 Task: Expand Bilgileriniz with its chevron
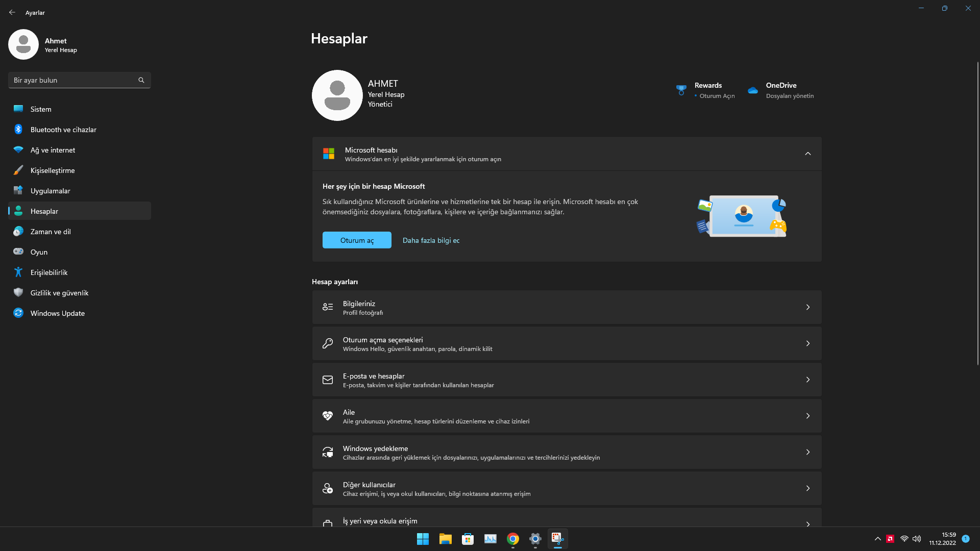tap(807, 307)
